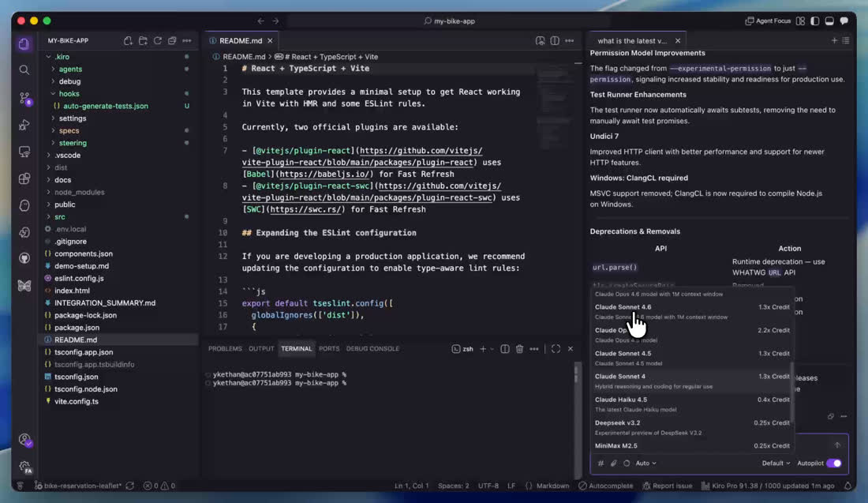The height and width of the screenshot is (503, 868).
Task: Maximize the terminal panel size
Action: coord(556,348)
